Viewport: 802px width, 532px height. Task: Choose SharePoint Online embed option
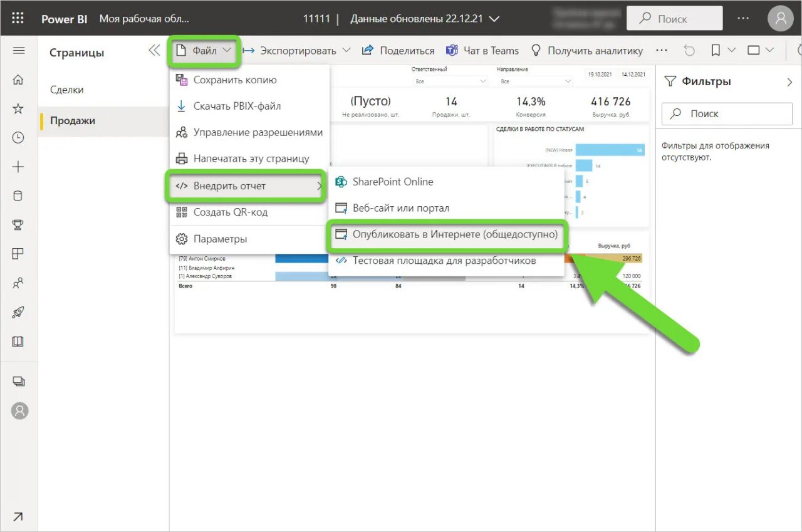(446, 182)
